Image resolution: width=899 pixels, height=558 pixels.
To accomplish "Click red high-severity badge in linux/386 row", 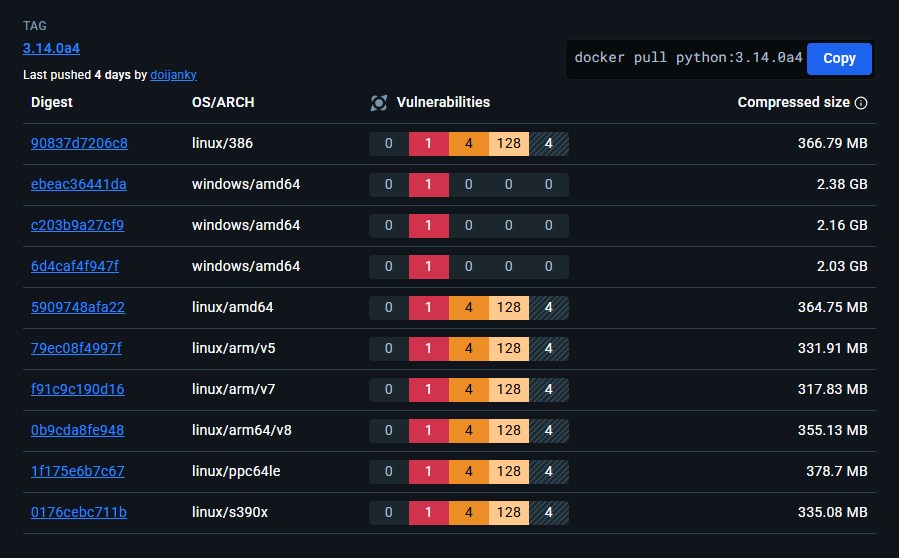I will 429,143.
